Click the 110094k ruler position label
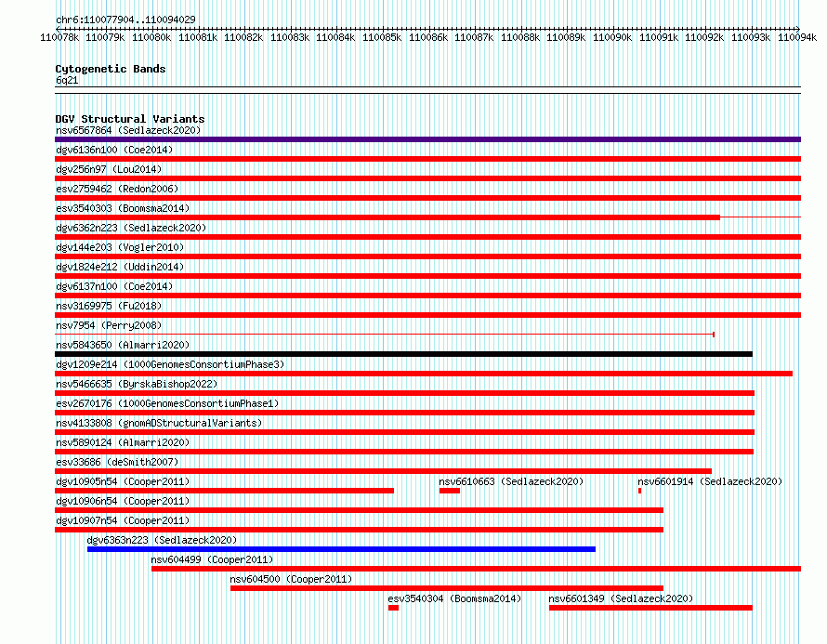This screenshot has width=827, height=644. [x=797, y=37]
